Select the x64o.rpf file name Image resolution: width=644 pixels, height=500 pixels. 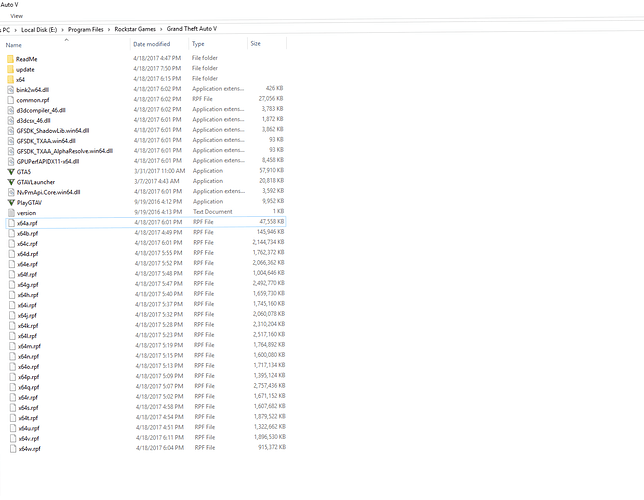pyautogui.click(x=28, y=367)
